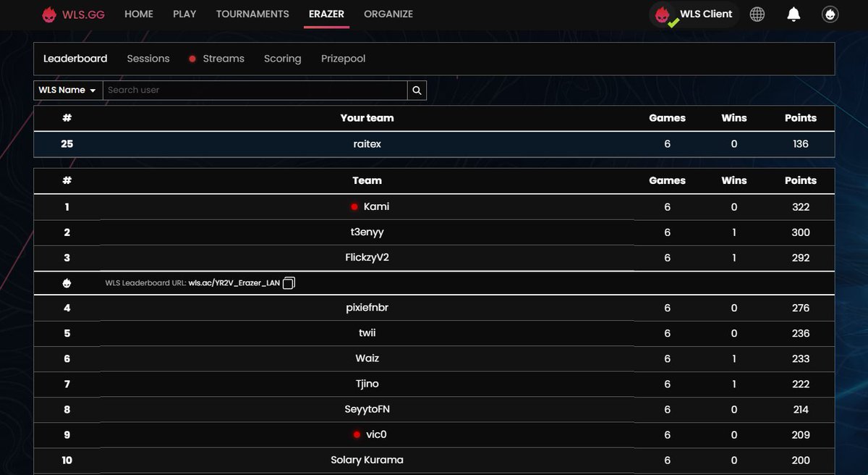Select the ERAZER menu item

(x=326, y=14)
